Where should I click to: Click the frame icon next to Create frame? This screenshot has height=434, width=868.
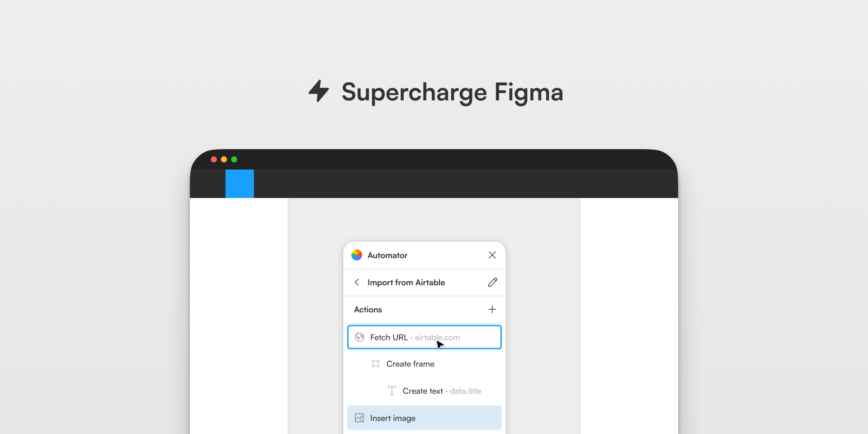375,363
